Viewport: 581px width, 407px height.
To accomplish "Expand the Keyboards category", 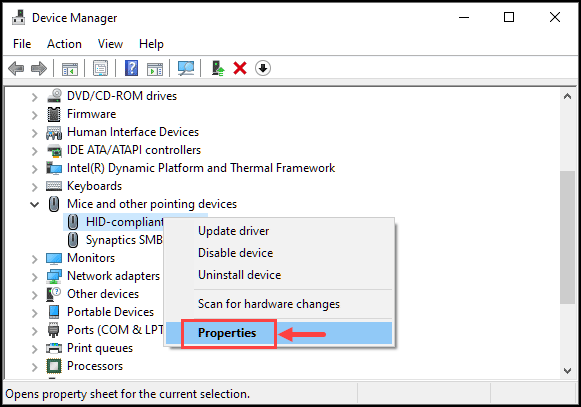I will point(34,186).
